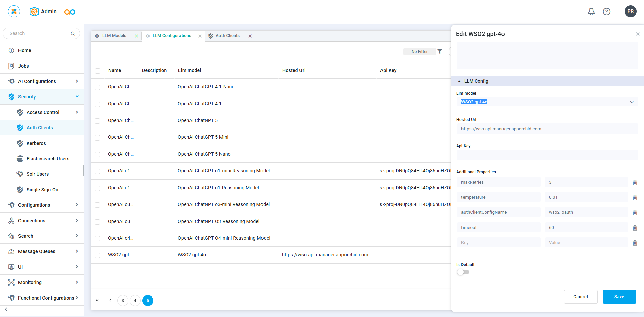Select all rows with header checkbox

pos(98,71)
